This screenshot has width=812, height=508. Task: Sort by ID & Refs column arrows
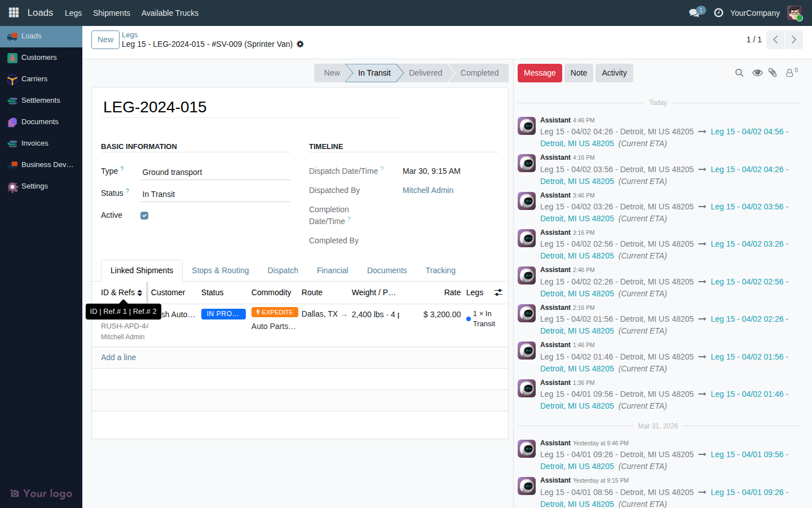(140, 293)
